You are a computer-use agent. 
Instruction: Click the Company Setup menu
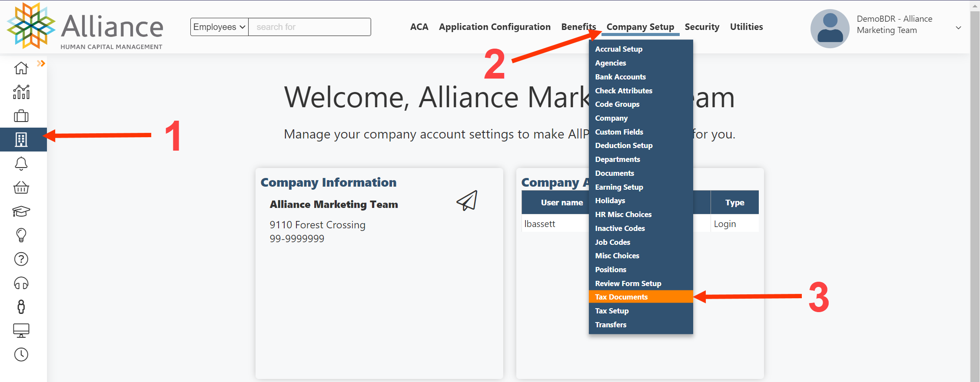[640, 27]
